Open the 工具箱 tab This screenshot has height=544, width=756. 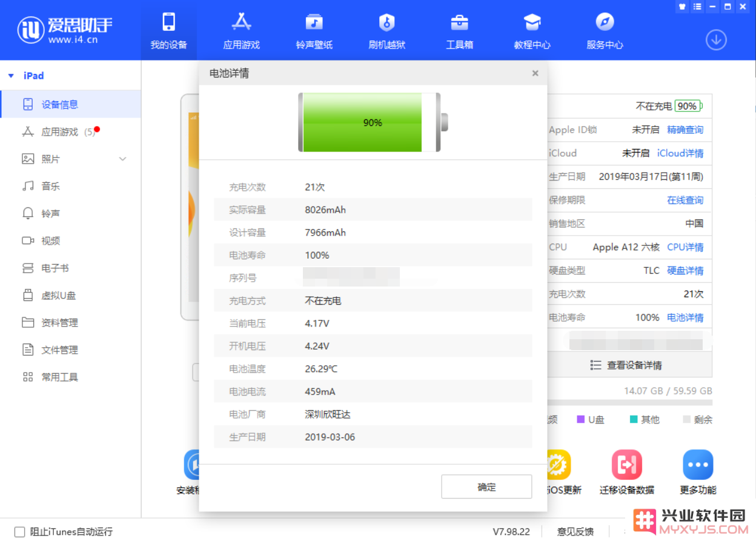click(x=459, y=30)
